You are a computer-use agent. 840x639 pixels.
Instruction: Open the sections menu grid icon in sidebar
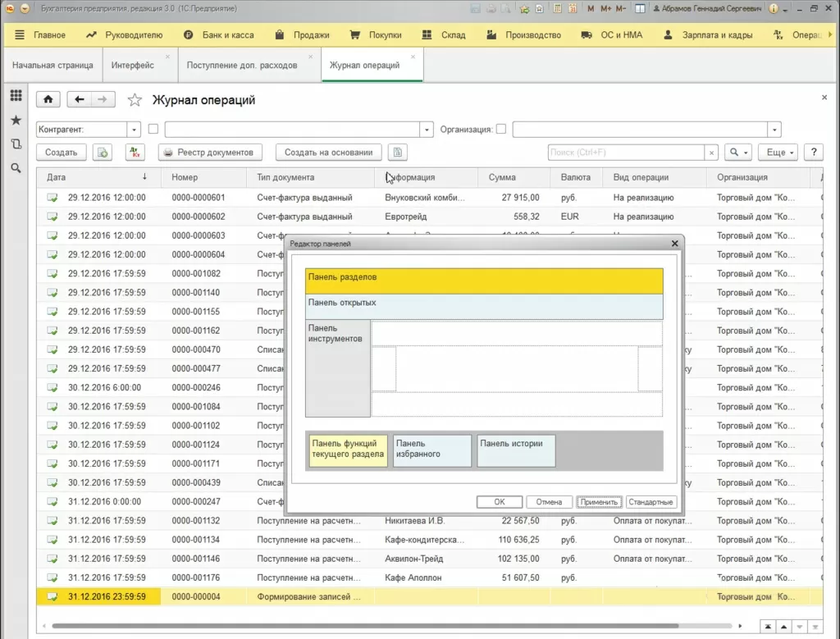(x=16, y=96)
